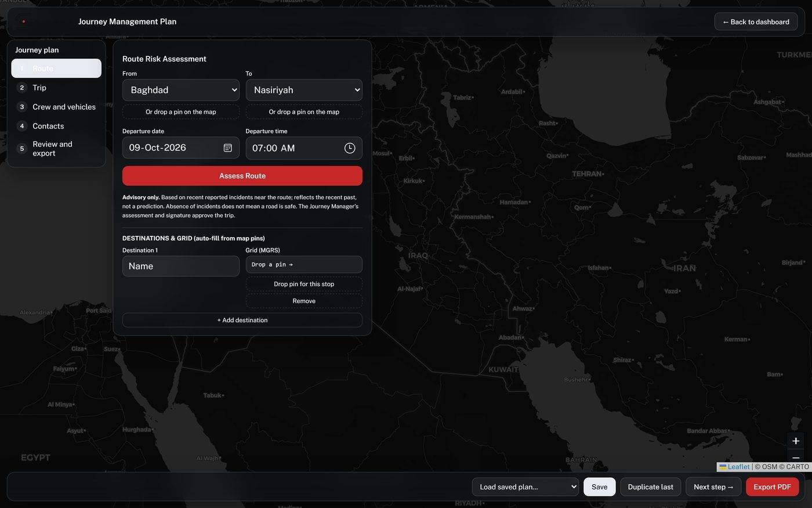Screen dimensions: 812x508
Task: Click the Grid (MGRS) field
Action: tap(304, 265)
